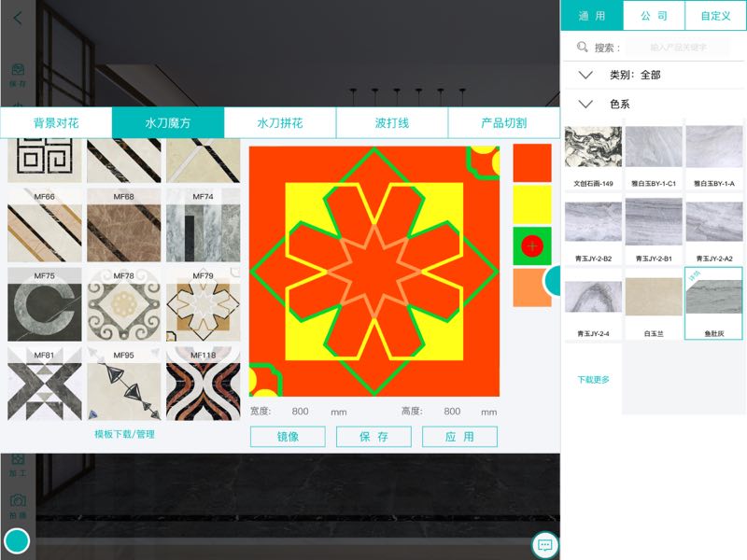Click the teal half-circle panel handle

552,282
